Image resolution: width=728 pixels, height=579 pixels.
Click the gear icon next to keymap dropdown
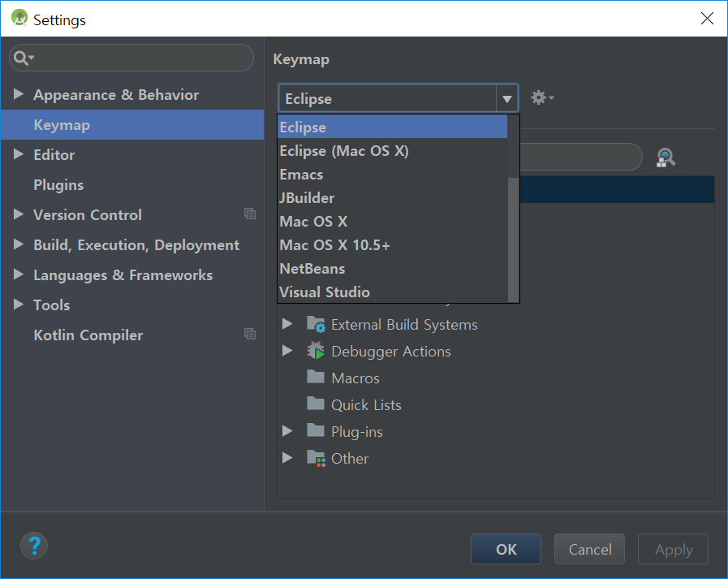click(x=541, y=98)
